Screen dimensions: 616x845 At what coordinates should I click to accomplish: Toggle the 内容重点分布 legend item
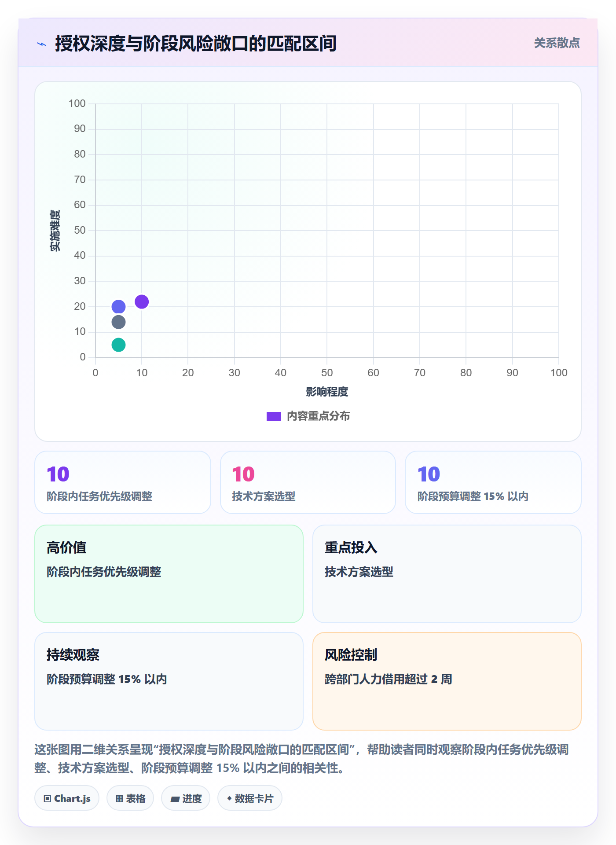308,416
